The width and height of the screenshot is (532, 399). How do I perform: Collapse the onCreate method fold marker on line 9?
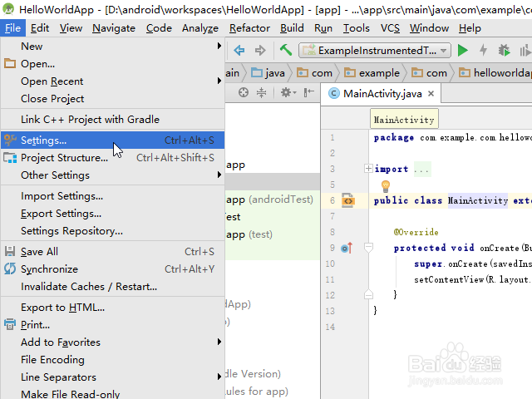coord(368,248)
